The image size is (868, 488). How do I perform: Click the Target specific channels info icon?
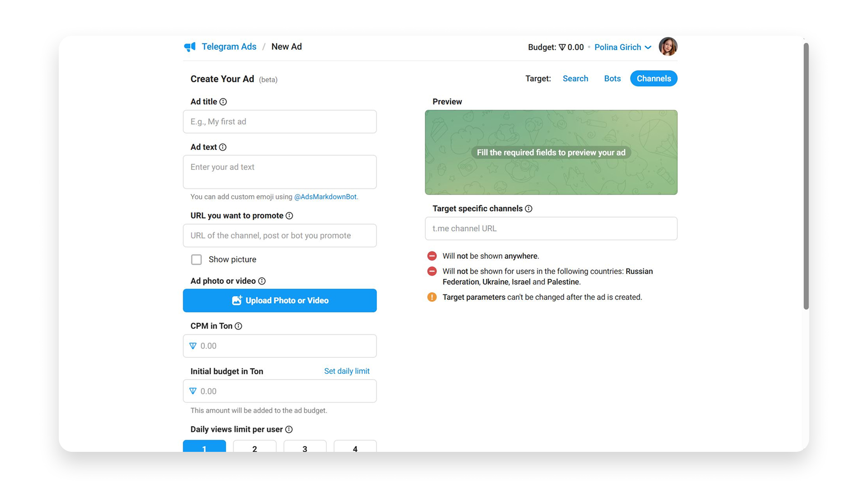point(528,209)
